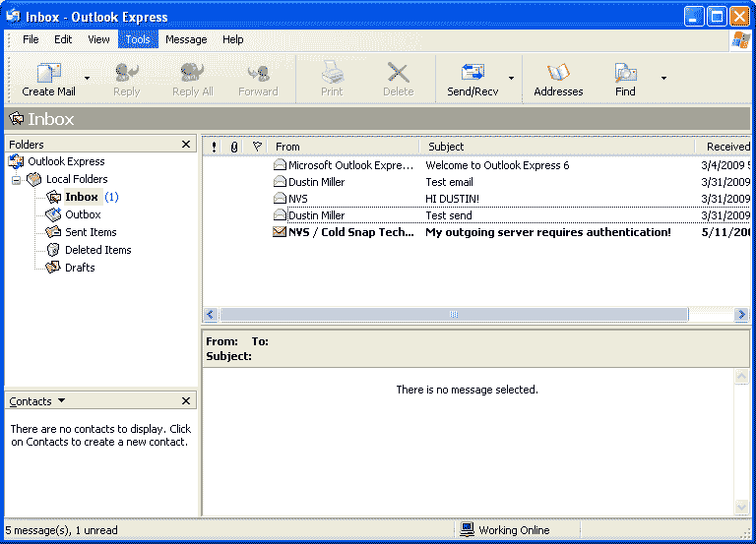Open the Create Mail stationery dropdown arrow

pos(87,78)
